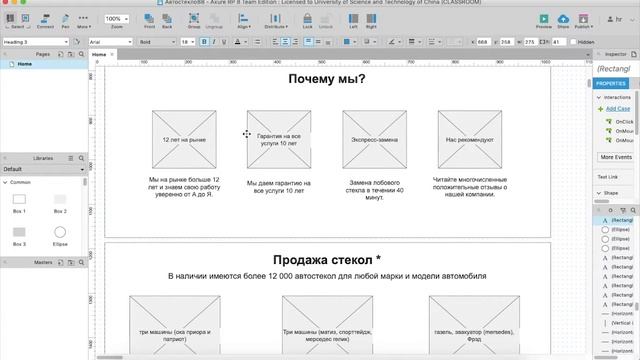The width and height of the screenshot is (640, 360).
Task: Open the Arial font dropdown
Action: [x=111, y=42]
